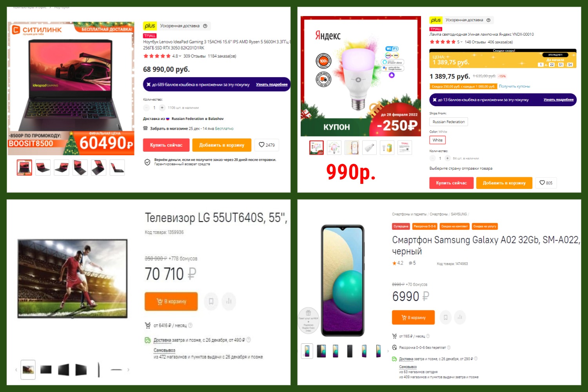Decrease lamp quantity with minus button
The image size is (588, 392).
433,158
